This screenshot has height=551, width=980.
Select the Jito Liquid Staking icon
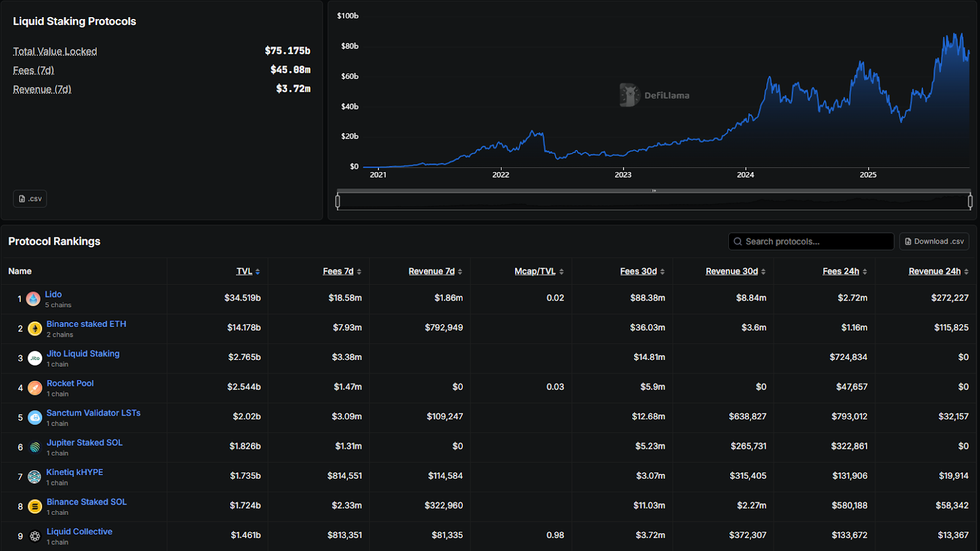pos(35,358)
